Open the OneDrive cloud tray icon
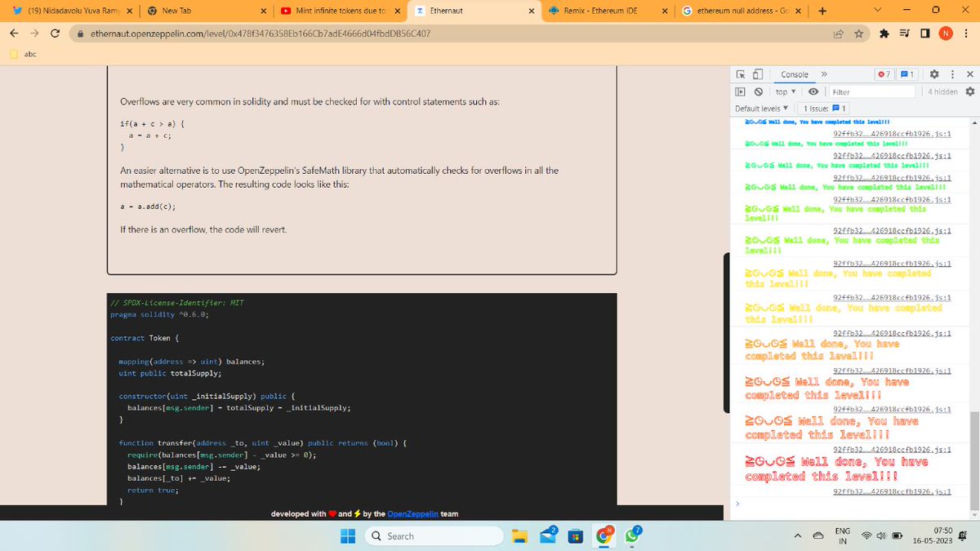Image resolution: width=980 pixels, height=551 pixels. (x=818, y=536)
